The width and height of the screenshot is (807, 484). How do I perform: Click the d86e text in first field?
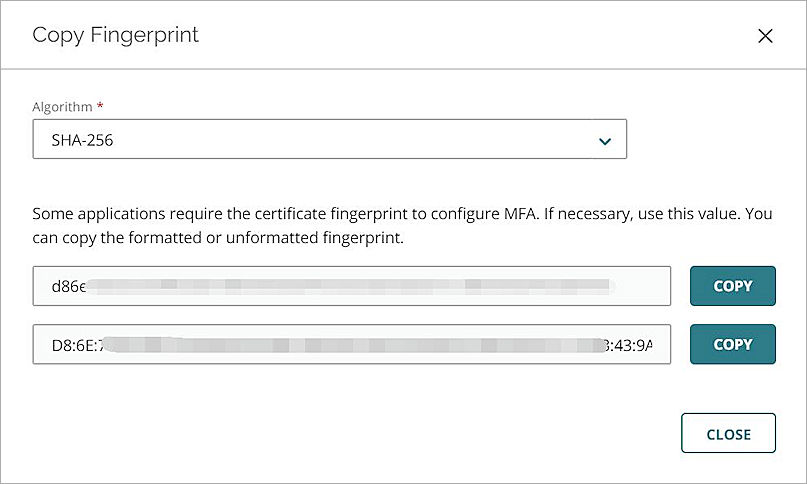click(68, 286)
